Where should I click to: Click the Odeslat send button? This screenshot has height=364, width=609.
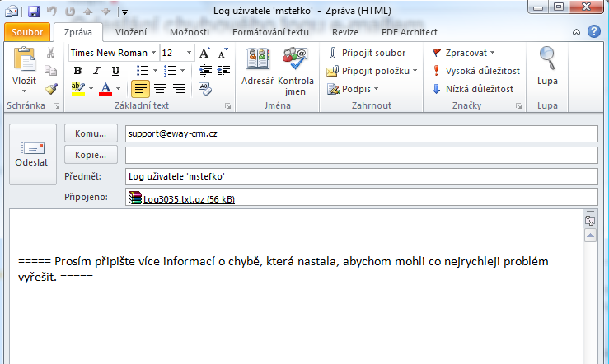pyautogui.click(x=33, y=154)
